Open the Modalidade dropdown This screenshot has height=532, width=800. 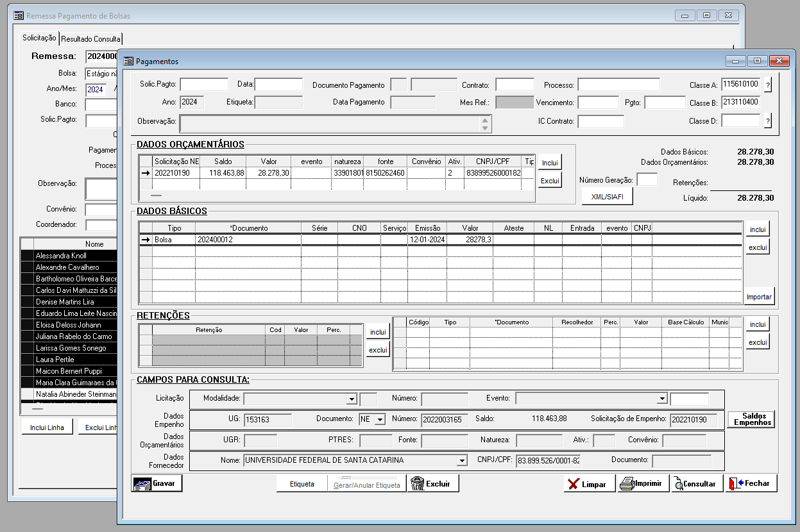[351, 399]
